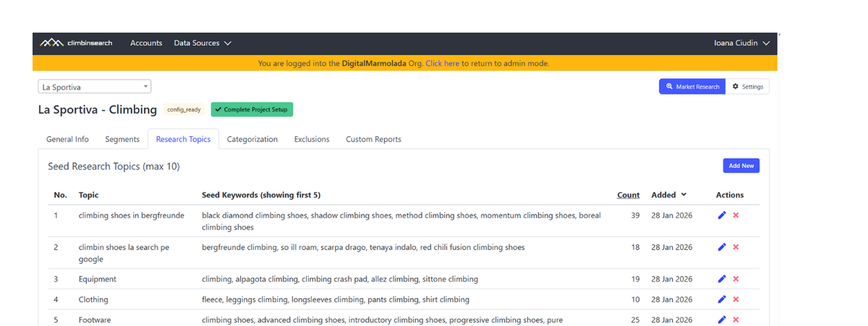The width and height of the screenshot is (868, 326).
Task: Switch to the General Info tab
Action: [67, 139]
